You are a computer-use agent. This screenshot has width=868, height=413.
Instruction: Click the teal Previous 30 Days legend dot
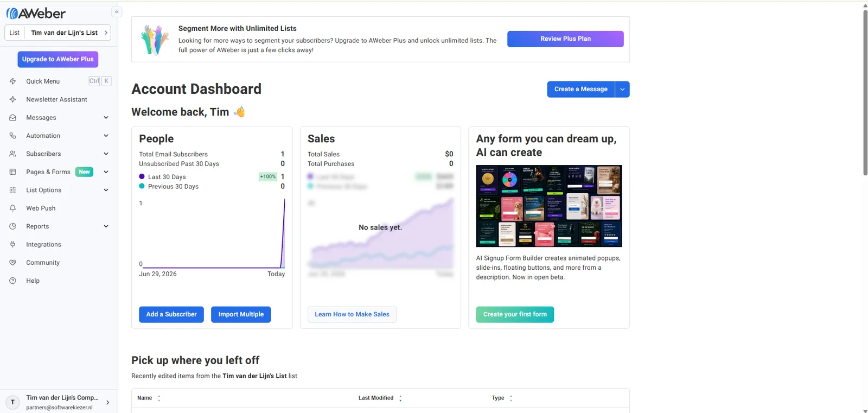(x=142, y=186)
